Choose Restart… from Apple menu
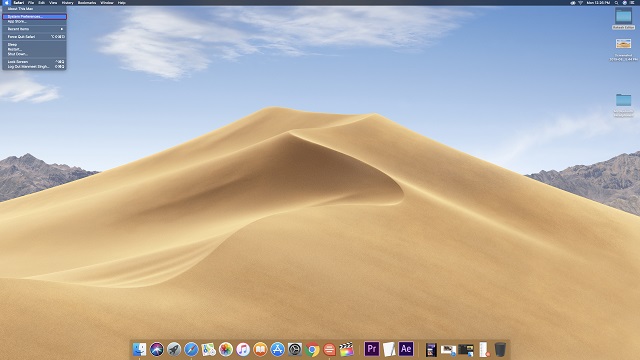 pos(34,49)
